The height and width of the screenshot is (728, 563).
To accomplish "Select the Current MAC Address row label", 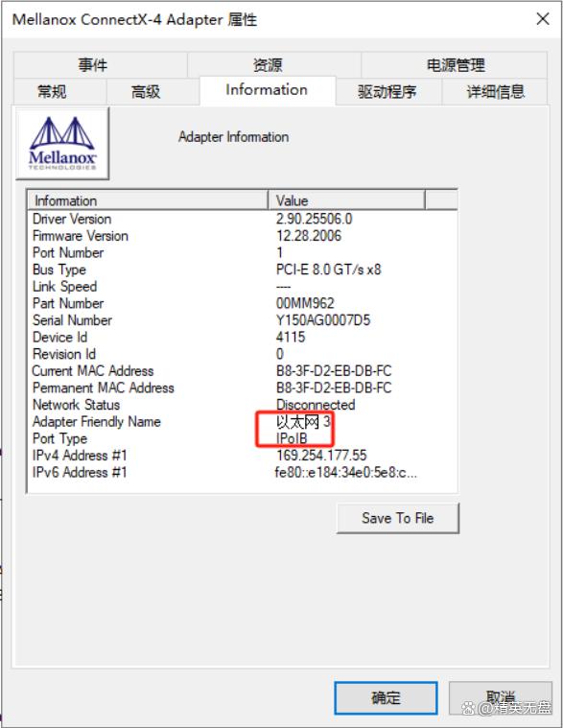I will click(x=93, y=370).
